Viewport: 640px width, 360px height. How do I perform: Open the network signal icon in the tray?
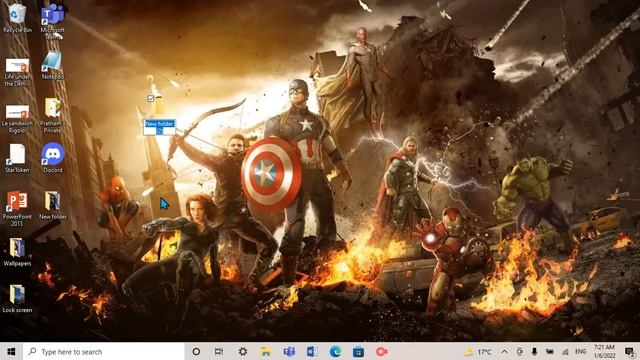click(x=565, y=351)
